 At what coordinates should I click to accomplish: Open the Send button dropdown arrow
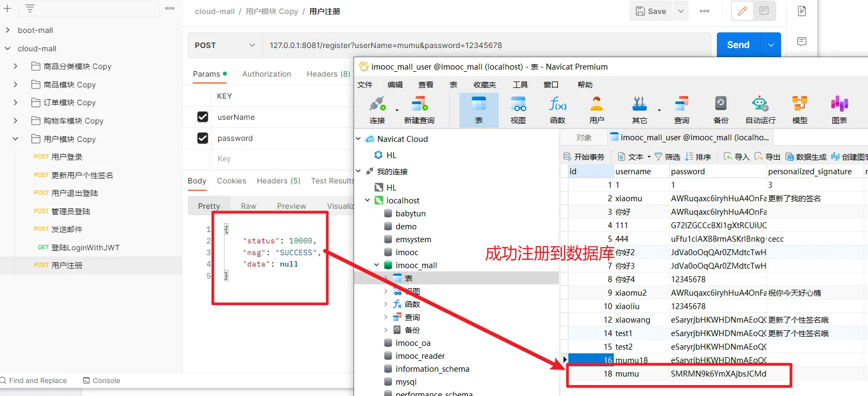point(771,45)
